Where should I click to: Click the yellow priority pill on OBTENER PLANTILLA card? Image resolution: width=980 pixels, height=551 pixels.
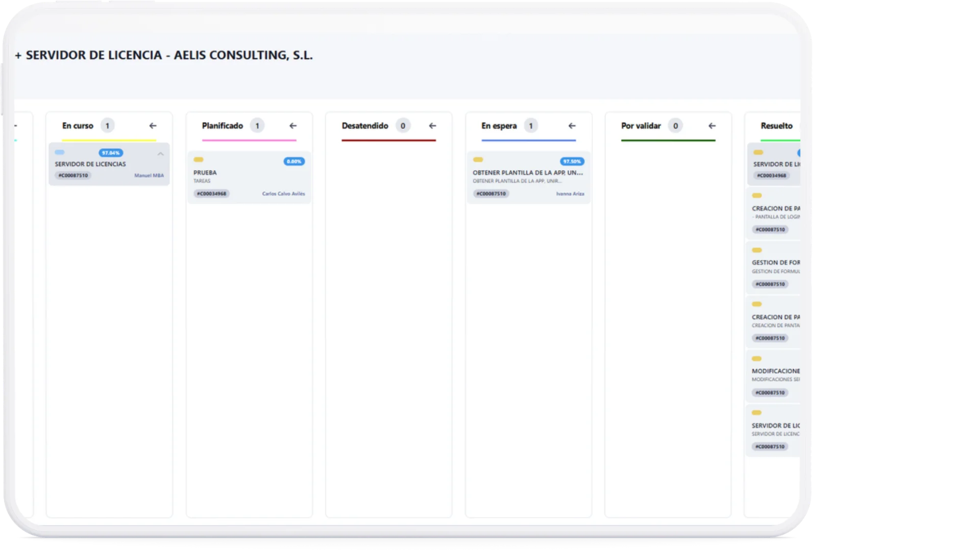478,159
